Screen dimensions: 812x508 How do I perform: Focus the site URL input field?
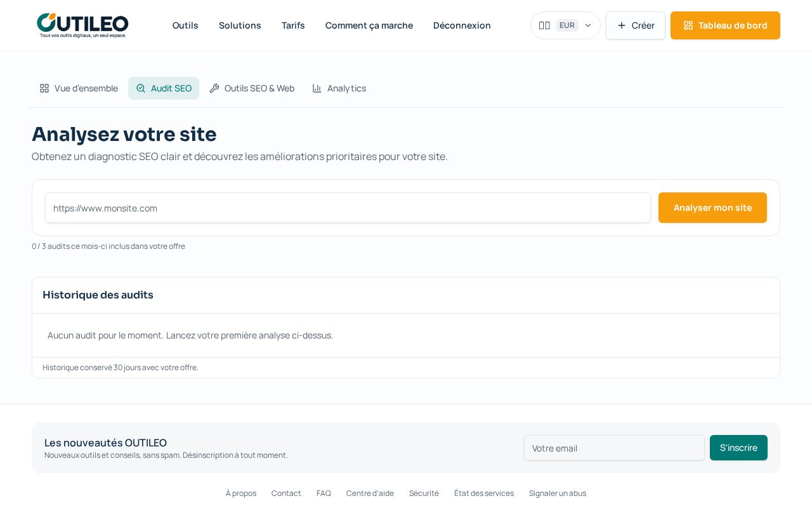(x=348, y=208)
